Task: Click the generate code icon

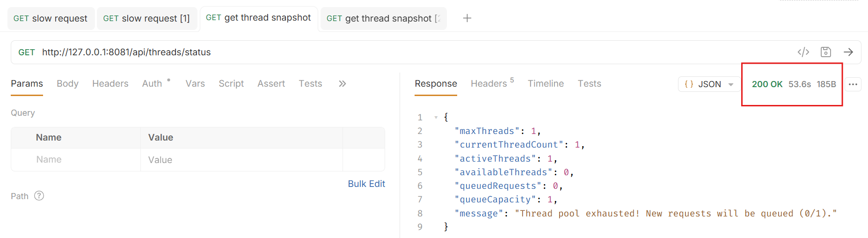Action: pyautogui.click(x=803, y=52)
